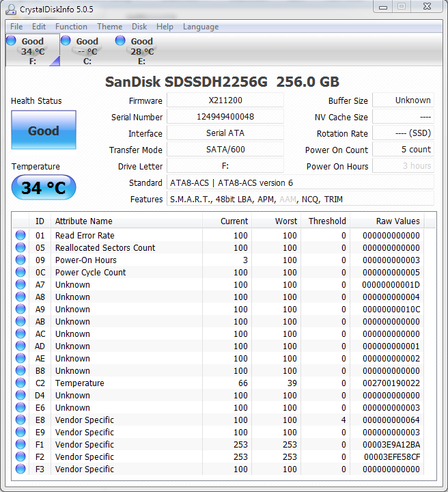Select the E: drive status orb
This screenshot has width=448, height=492.
121,41
